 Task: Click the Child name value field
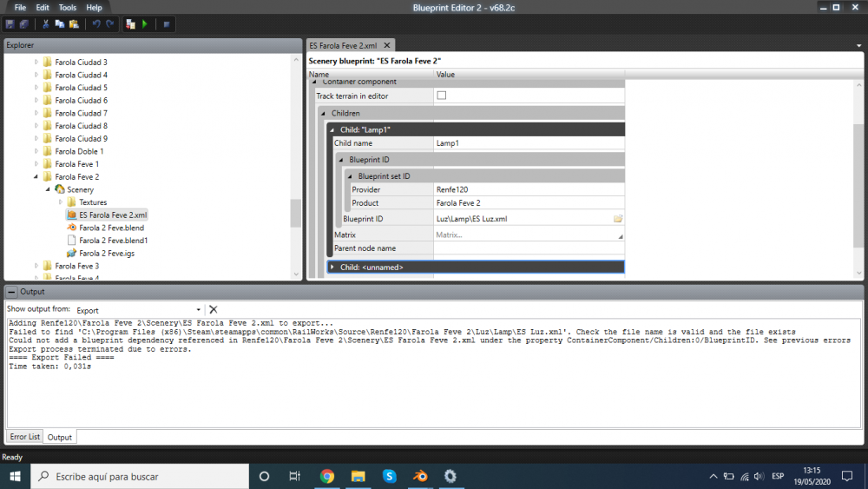click(528, 143)
